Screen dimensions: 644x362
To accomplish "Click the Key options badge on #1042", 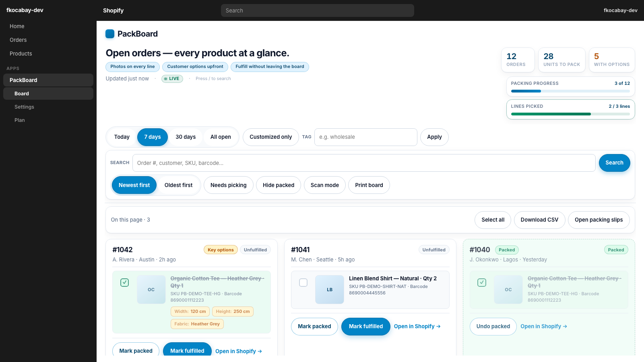I will (x=221, y=250).
